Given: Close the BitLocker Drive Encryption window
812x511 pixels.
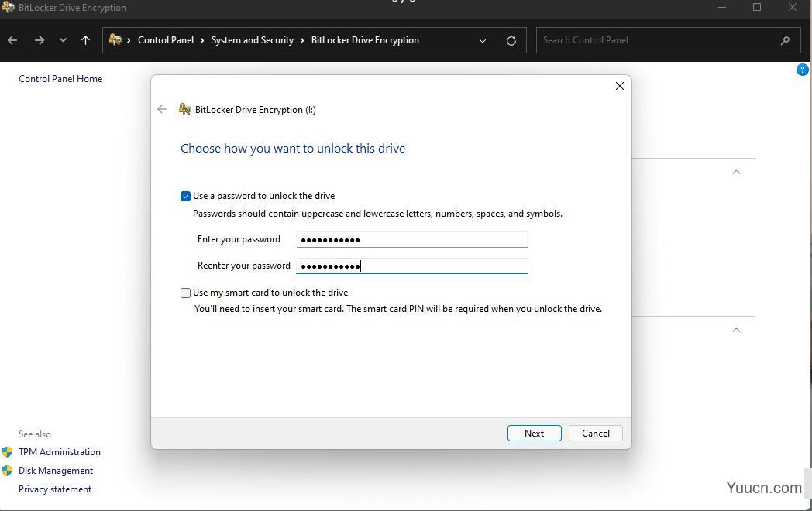Looking at the screenshot, I should [x=793, y=7].
